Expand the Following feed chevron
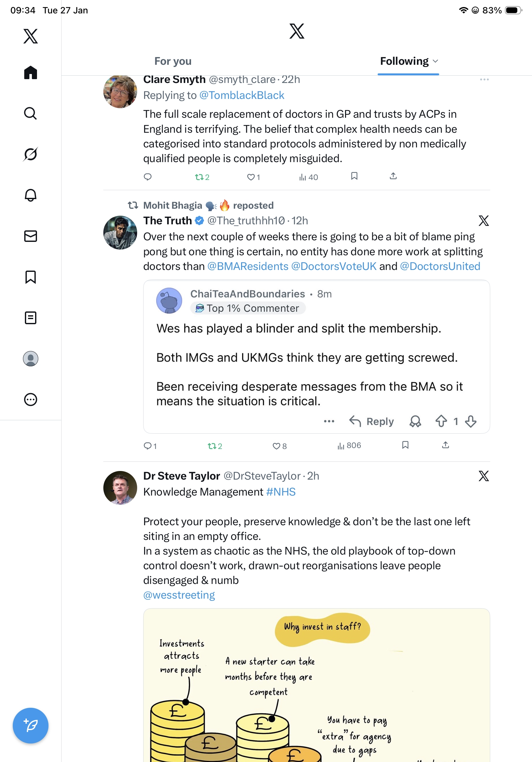Screen dimensions: 532x762 click(x=435, y=61)
